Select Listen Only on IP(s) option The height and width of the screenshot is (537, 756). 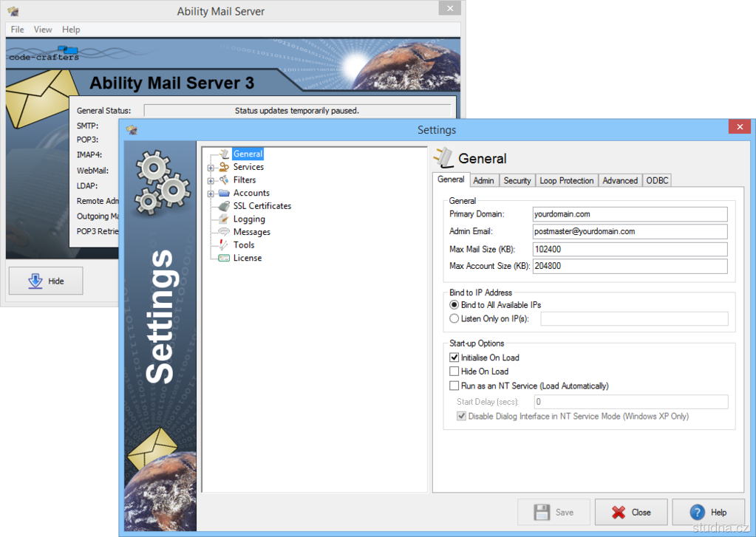[x=454, y=318]
